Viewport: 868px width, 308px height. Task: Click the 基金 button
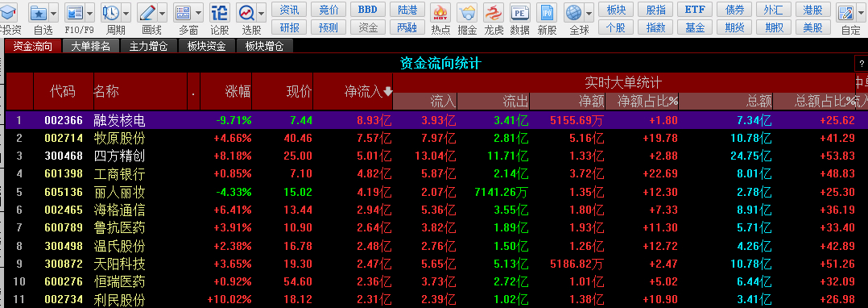(695, 27)
